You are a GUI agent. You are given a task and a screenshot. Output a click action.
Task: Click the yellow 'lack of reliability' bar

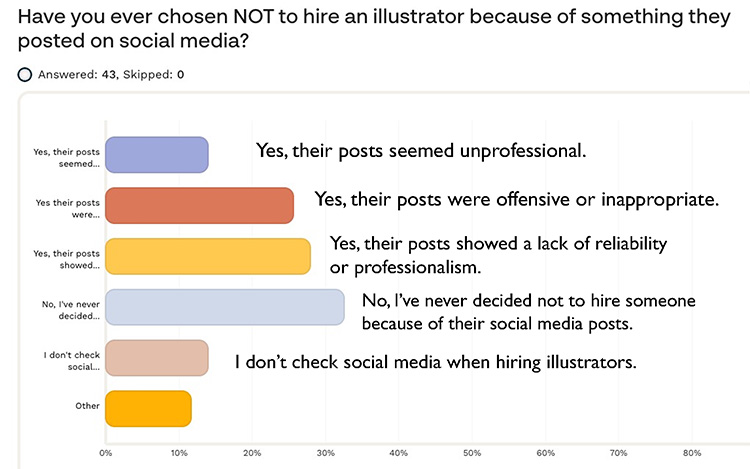208,256
